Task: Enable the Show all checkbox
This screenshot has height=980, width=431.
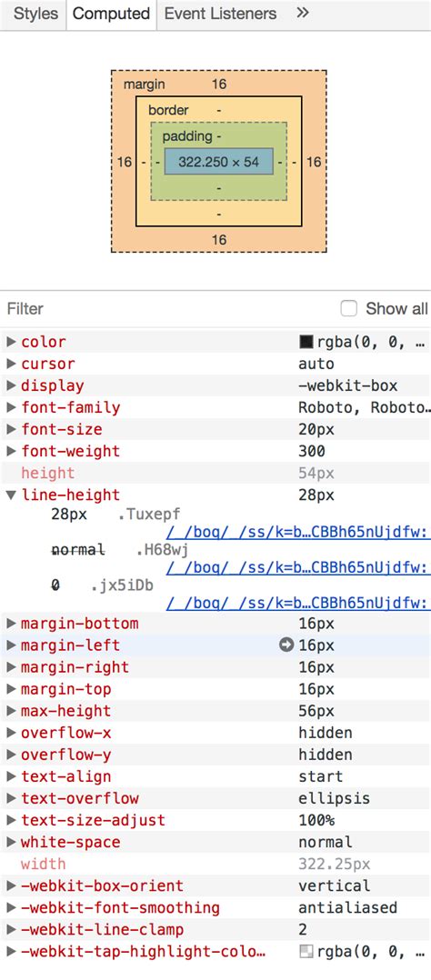Action: (x=348, y=309)
